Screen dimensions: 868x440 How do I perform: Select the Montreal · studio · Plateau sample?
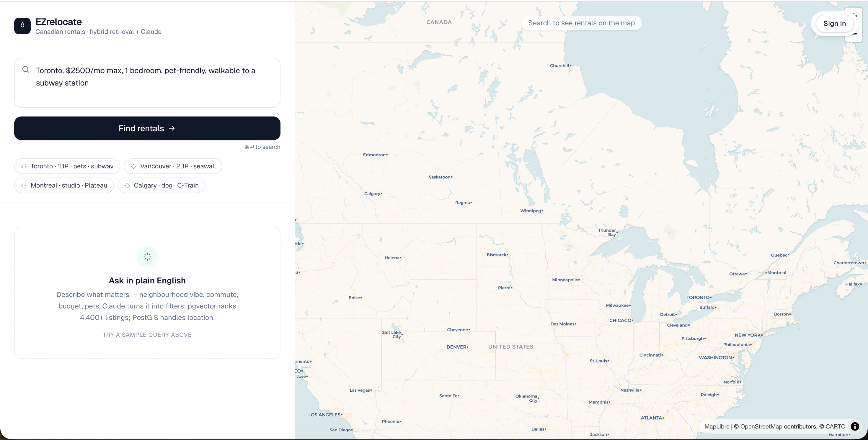pyautogui.click(x=64, y=185)
